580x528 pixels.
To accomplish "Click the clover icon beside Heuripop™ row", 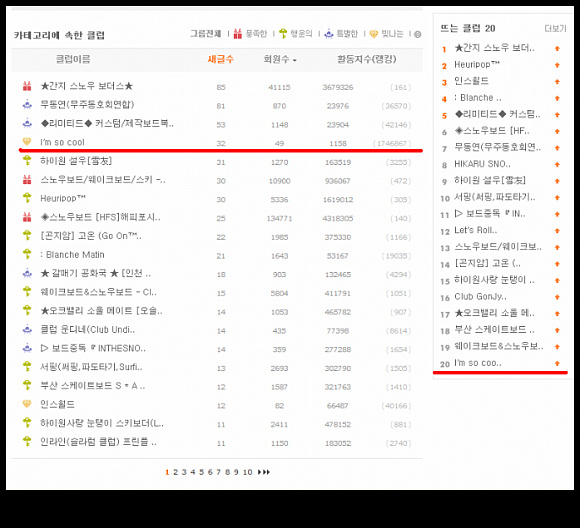I will (x=27, y=198).
